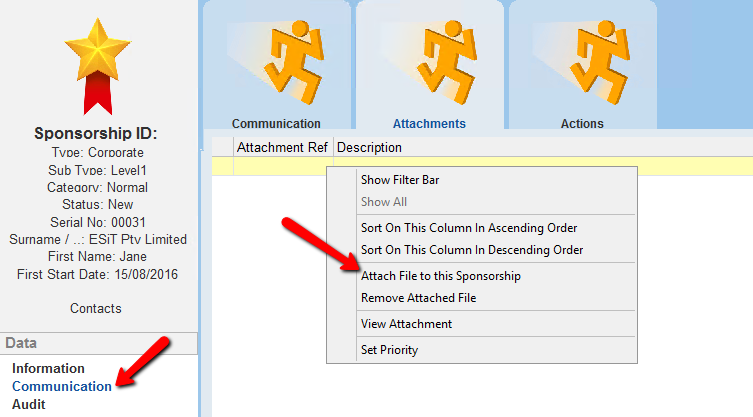Image resolution: width=753 pixels, height=417 pixels.
Task: Sort this column in ascending order
Action: (x=468, y=228)
